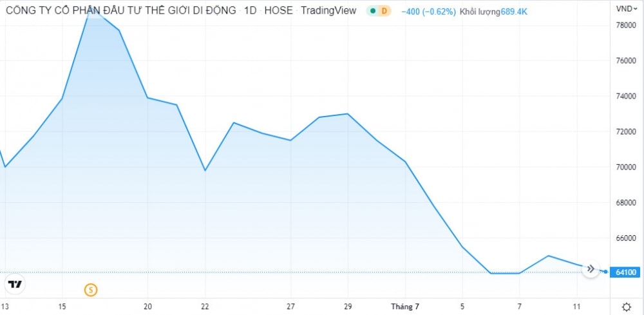Click the orange D data indicator
The image size is (644, 315).
click(x=384, y=11)
